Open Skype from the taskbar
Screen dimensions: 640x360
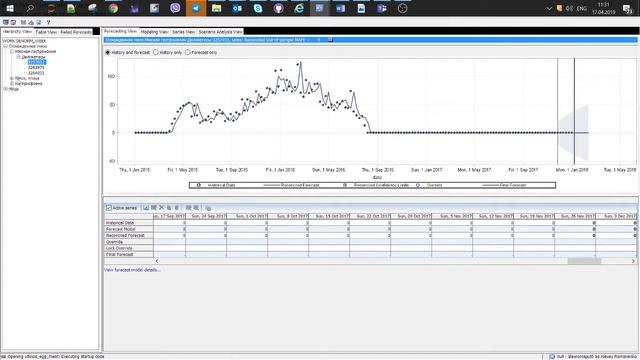(x=258, y=8)
